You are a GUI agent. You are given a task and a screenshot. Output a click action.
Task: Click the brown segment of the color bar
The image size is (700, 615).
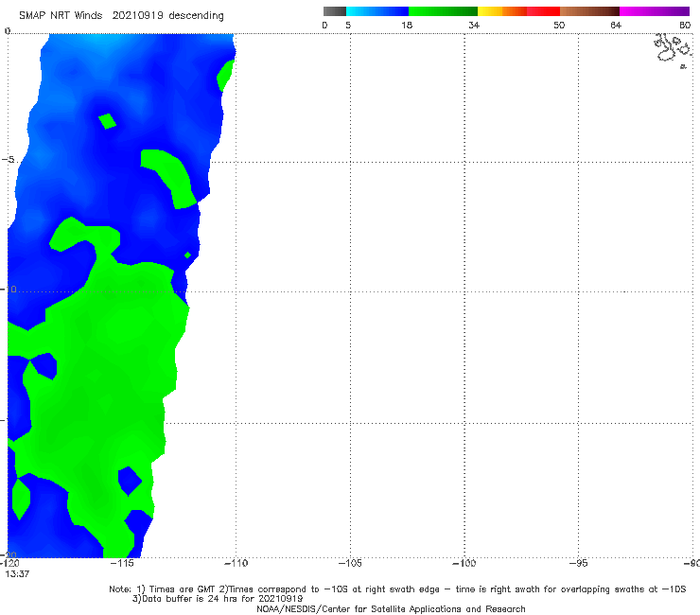589,11
